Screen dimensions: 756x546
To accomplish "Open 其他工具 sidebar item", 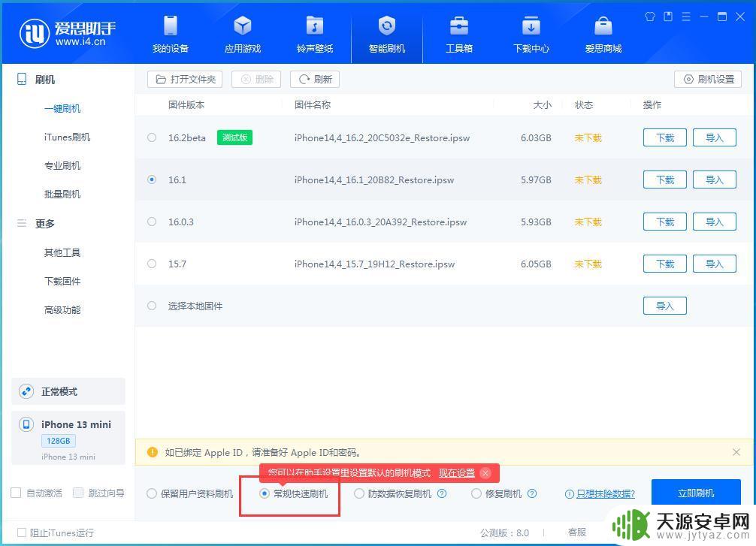I will 62,252.
